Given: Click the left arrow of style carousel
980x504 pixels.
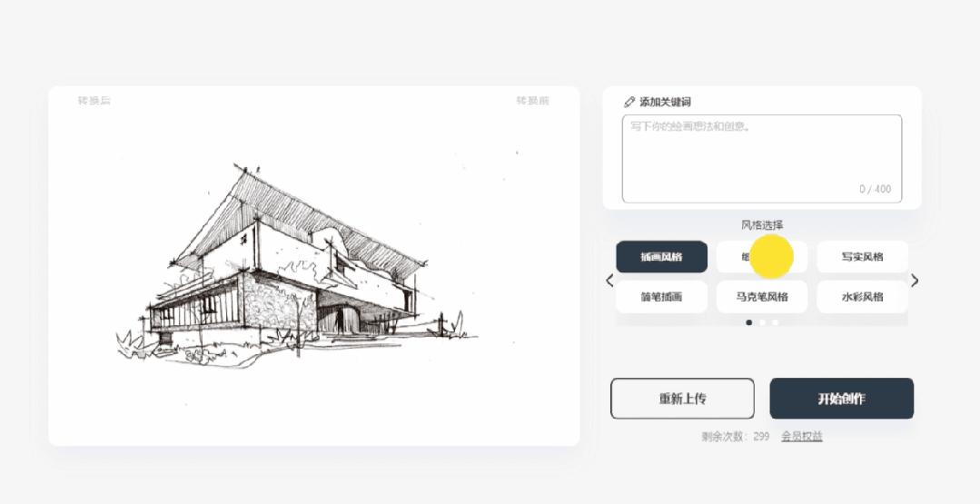Looking at the screenshot, I should pos(609,281).
